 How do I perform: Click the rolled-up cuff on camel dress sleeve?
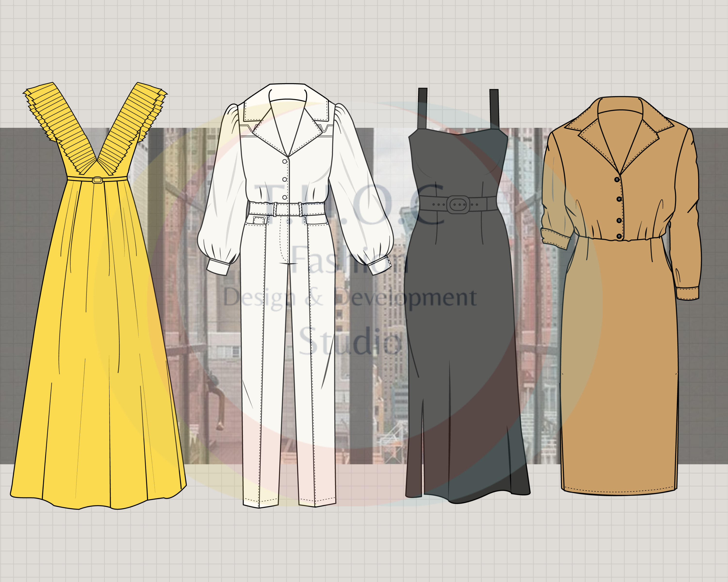[x=555, y=239]
